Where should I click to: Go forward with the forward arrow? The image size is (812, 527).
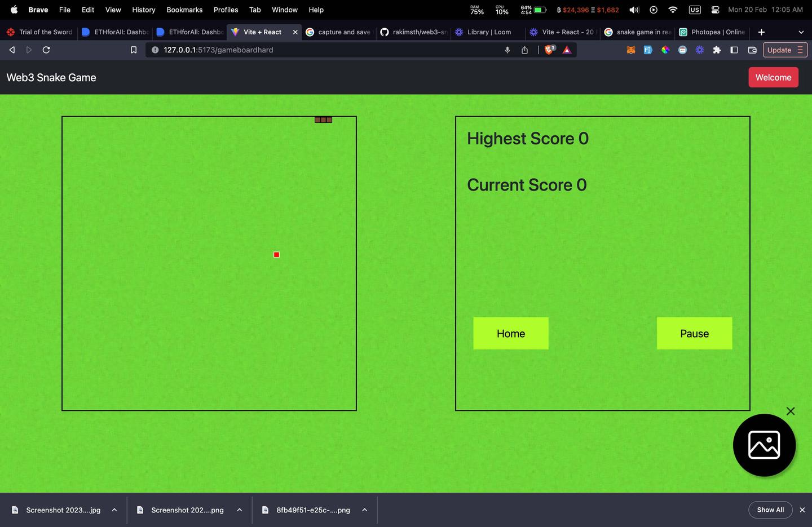29,50
